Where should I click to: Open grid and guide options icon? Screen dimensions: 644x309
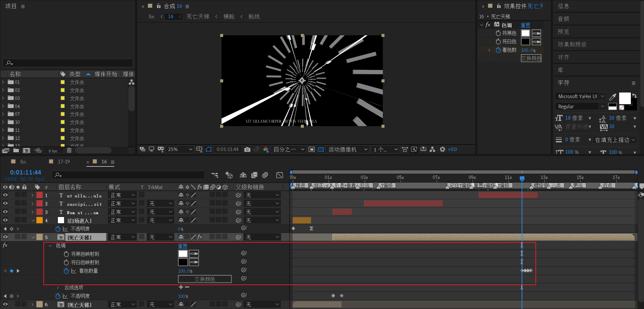pyautogui.click(x=199, y=149)
